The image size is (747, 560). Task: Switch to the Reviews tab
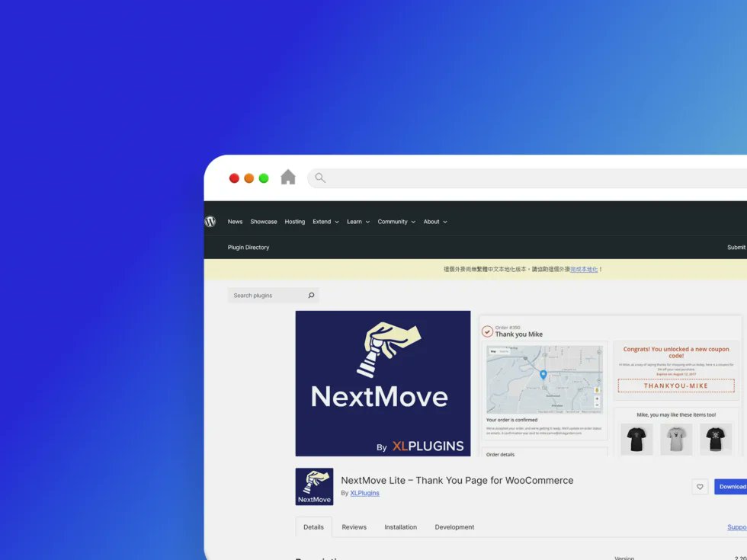coord(354,527)
